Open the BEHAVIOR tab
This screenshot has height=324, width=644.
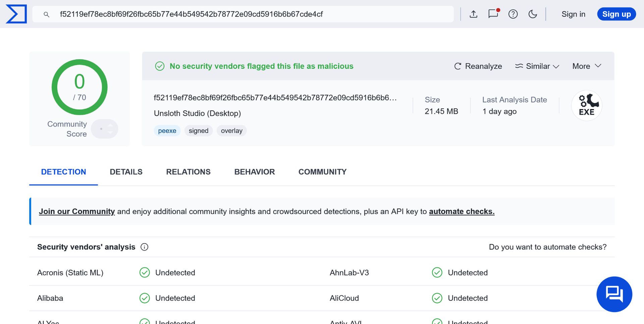tap(255, 172)
